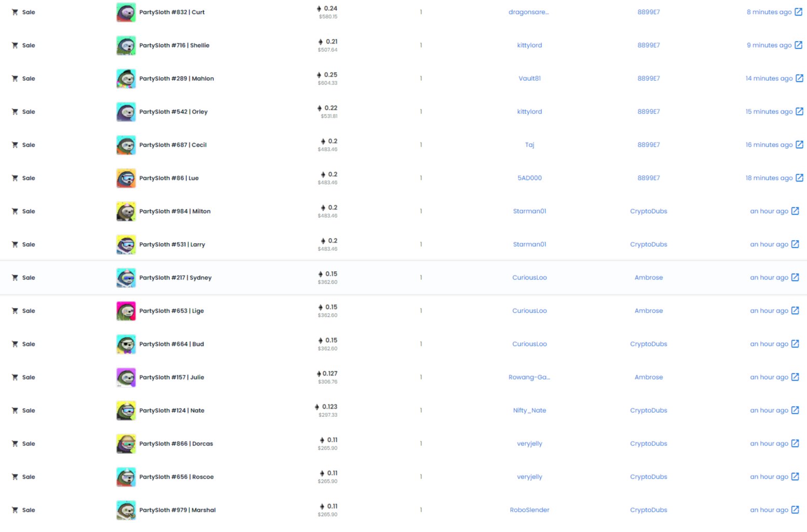View seller dragonsare... profile
The width and height of the screenshot is (807, 532).
[529, 12]
